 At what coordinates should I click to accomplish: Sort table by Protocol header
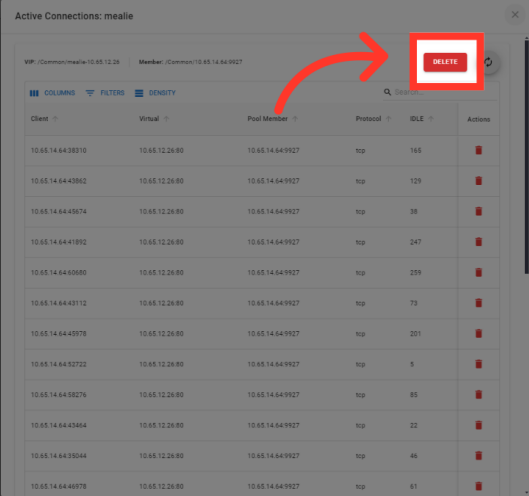(x=368, y=119)
